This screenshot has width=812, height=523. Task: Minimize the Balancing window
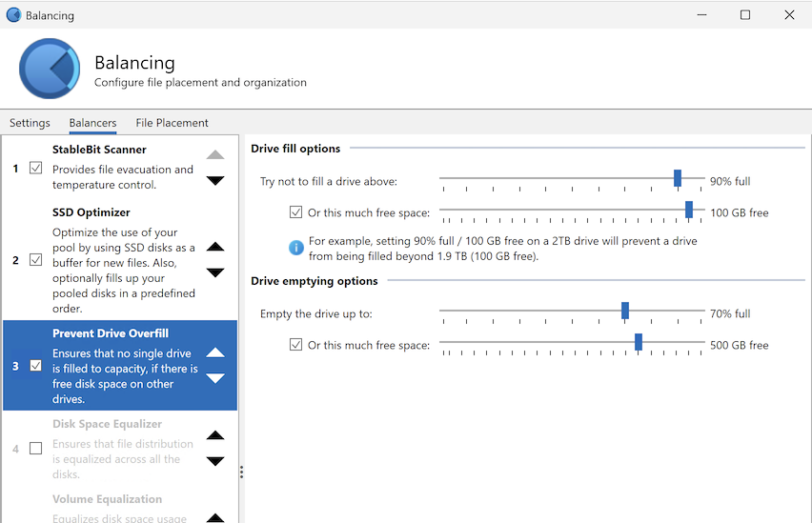pos(701,15)
